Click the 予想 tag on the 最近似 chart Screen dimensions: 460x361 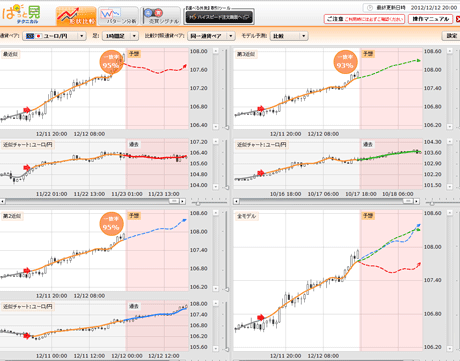tap(134, 54)
